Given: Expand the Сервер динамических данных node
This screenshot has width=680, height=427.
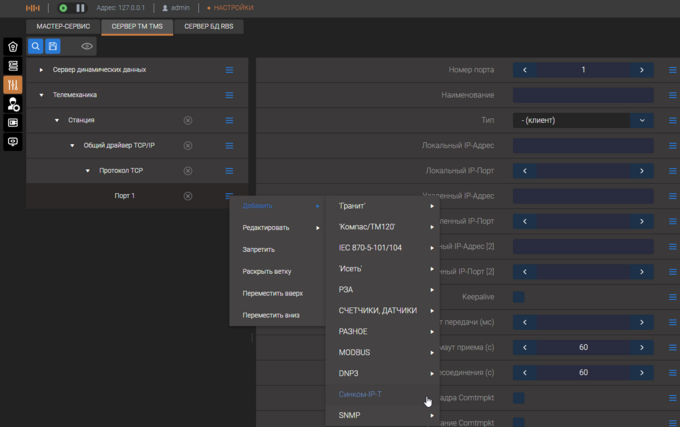Looking at the screenshot, I should click(41, 70).
